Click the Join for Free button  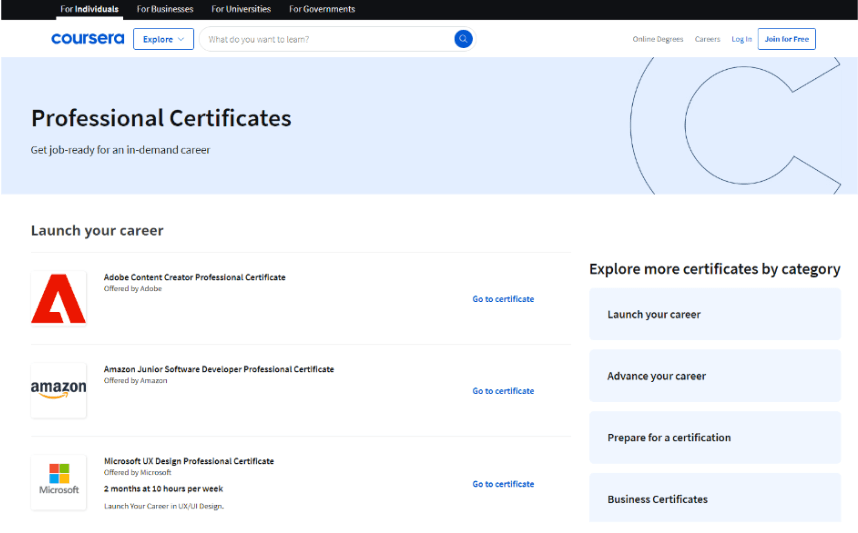(x=786, y=39)
